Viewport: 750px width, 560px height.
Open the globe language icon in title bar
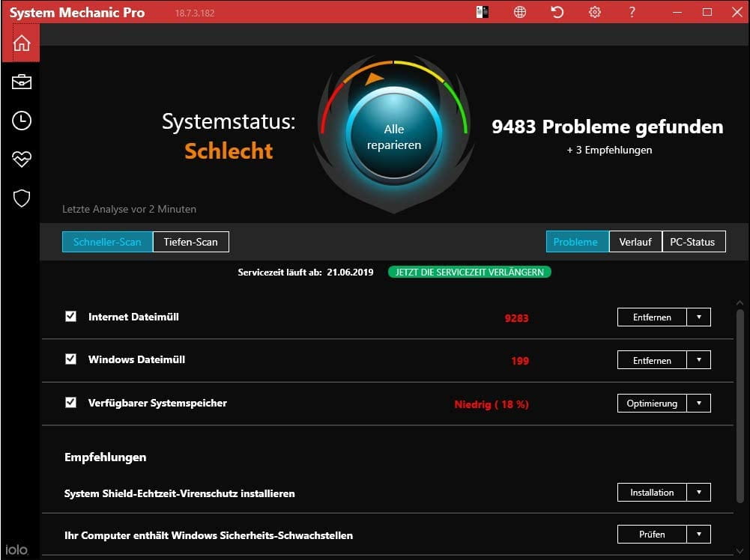click(x=519, y=12)
